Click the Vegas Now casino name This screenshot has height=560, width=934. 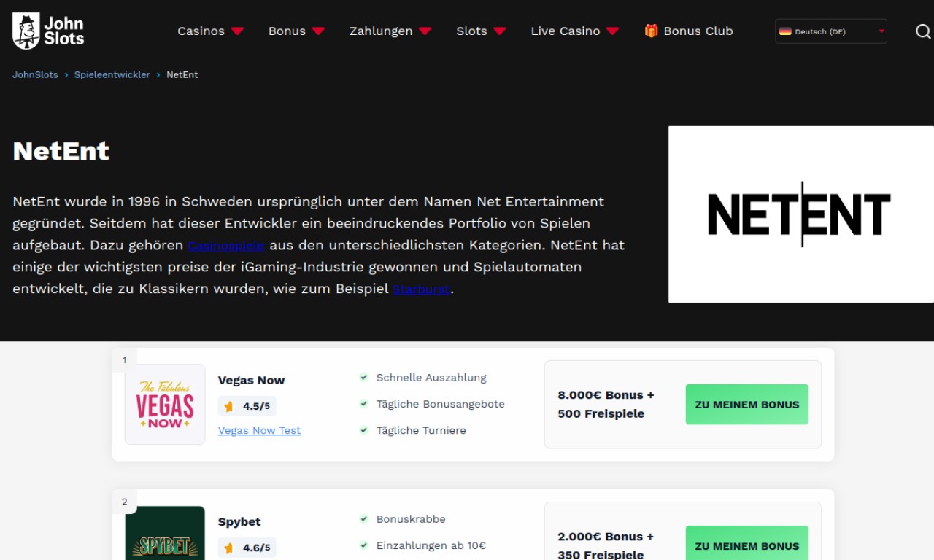click(x=251, y=380)
